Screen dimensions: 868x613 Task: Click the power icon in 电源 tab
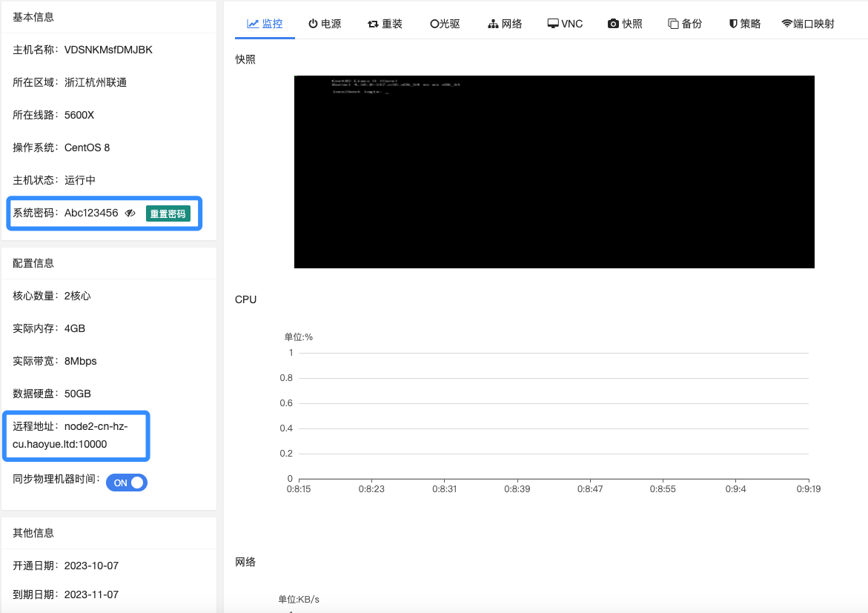(313, 24)
